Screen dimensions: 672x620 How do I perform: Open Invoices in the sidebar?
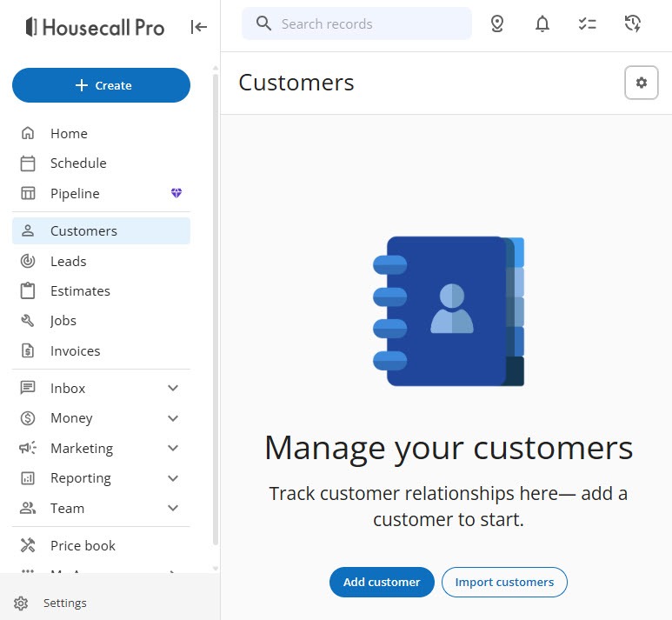click(x=101, y=350)
